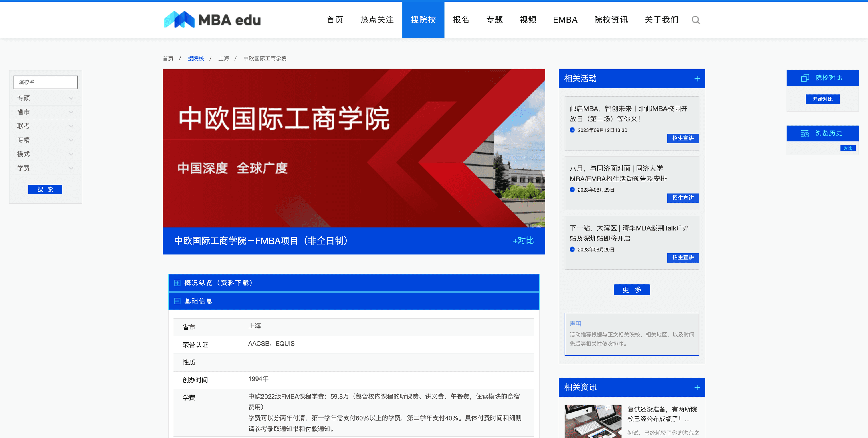Open the search magnifier icon in navbar
The image size is (868, 438).
695,20
